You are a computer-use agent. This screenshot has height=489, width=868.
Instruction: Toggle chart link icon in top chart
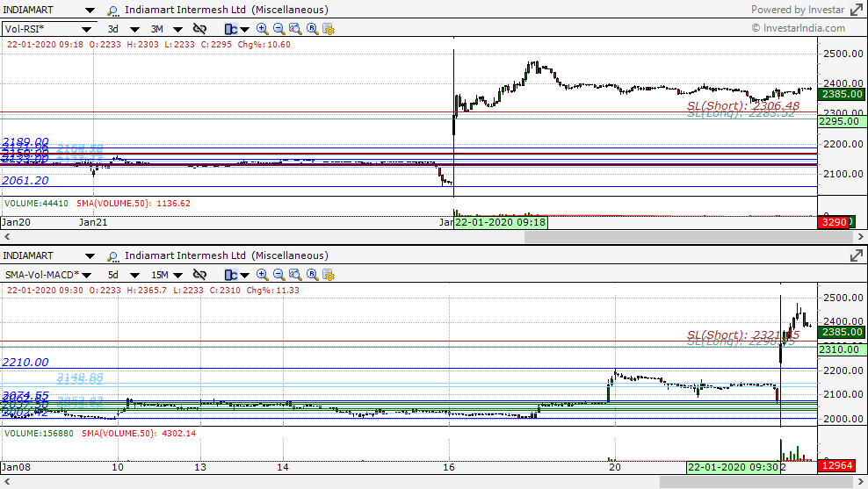click(199, 29)
